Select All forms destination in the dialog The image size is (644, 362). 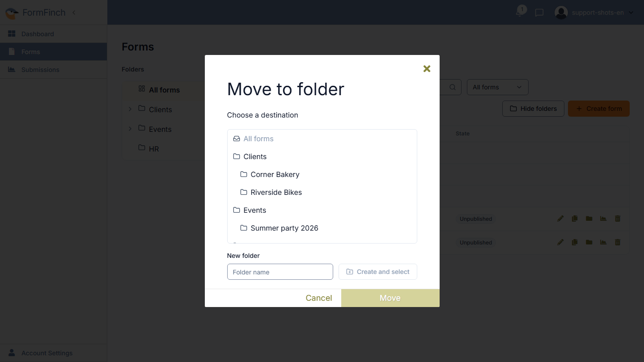pos(322,139)
